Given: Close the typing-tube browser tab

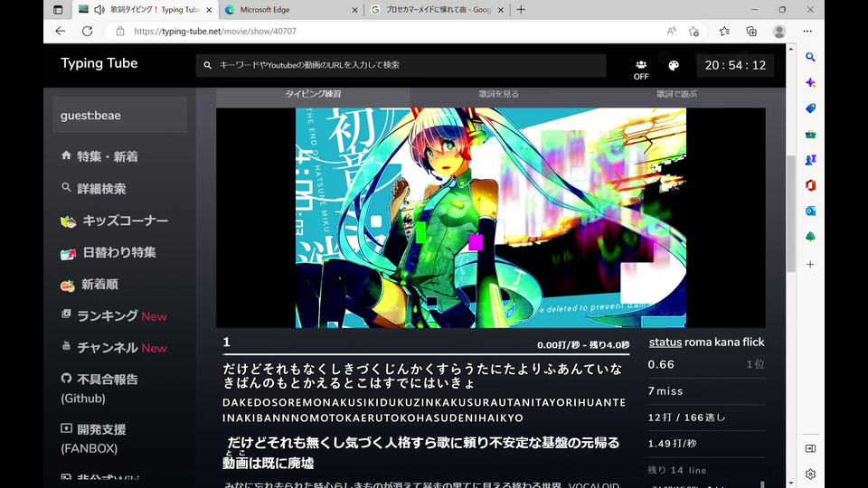Looking at the screenshot, I should click(209, 10).
